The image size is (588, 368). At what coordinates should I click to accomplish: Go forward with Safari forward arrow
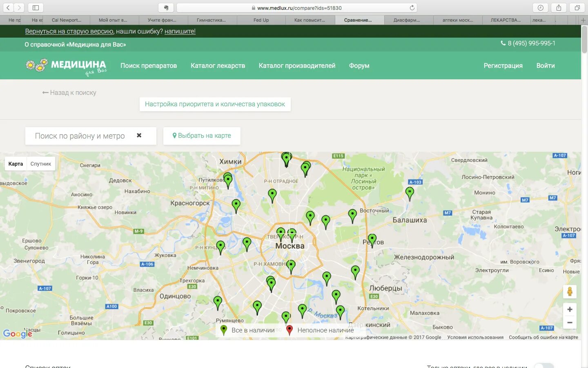point(19,8)
